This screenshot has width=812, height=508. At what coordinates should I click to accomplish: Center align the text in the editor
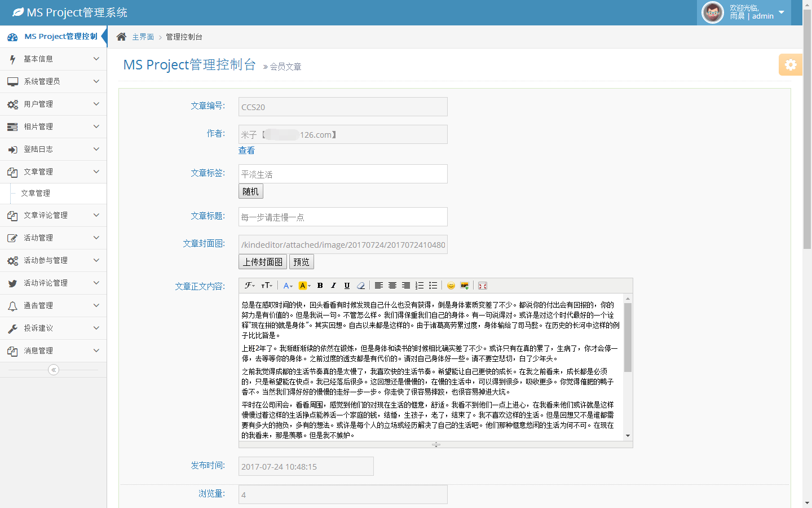pyautogui.click(x=392, y=286)
